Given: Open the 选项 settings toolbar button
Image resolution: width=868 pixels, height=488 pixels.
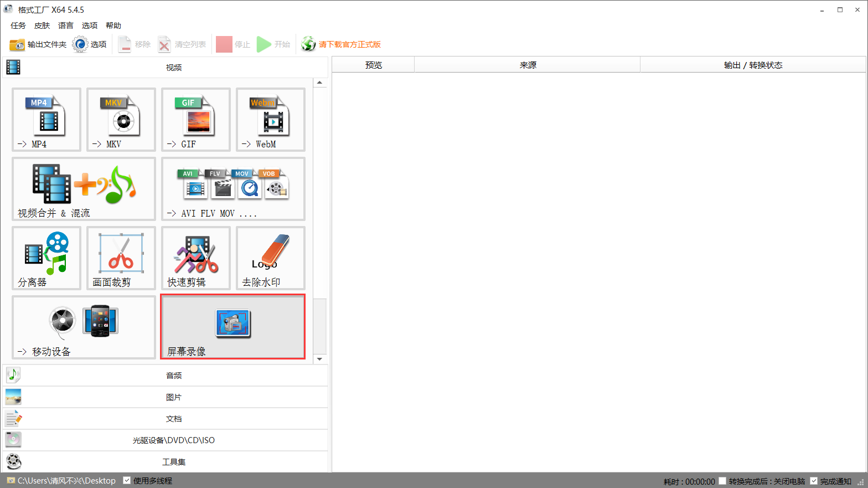Looking at the screenshot, I should [x=89, y=44].
